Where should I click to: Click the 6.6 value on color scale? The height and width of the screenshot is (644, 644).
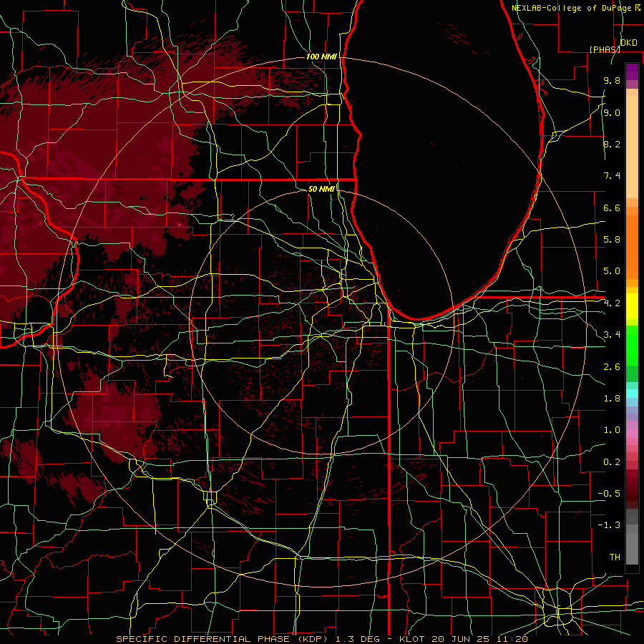point(612,208)
